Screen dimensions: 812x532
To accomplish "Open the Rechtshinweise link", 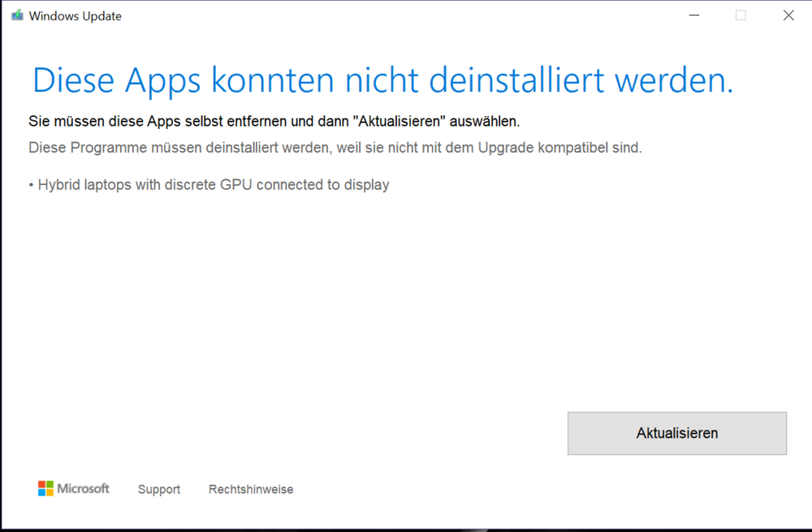I will 251,489.
